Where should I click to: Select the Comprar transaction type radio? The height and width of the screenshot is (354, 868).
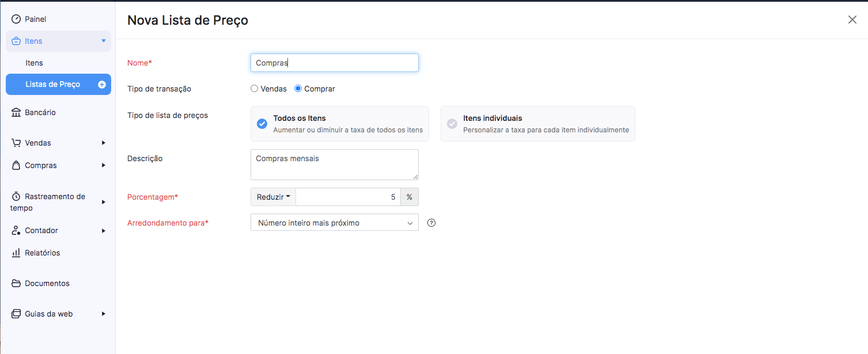pyautogui.click(x=298, y=89)
